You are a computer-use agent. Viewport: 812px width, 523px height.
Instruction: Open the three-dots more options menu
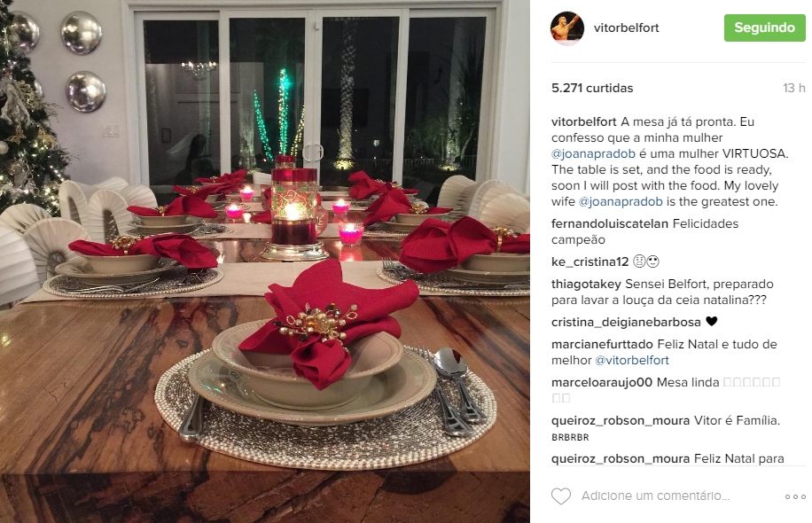pos(795,496)
